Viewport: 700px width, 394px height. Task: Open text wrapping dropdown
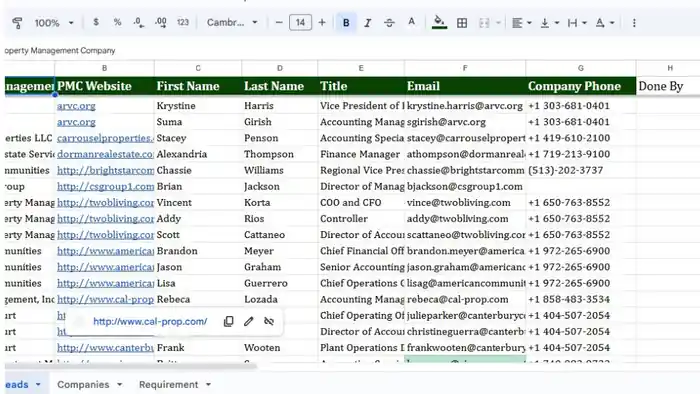577,23
